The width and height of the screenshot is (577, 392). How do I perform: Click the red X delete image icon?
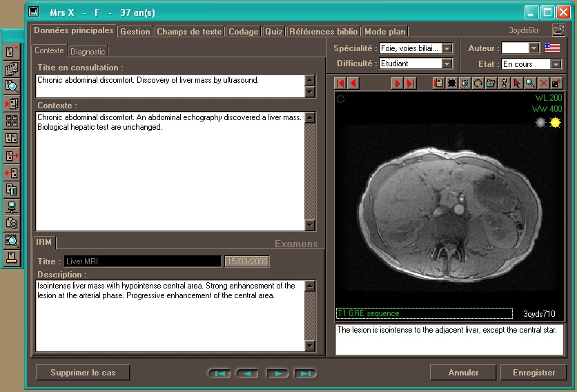pos(543,84)
